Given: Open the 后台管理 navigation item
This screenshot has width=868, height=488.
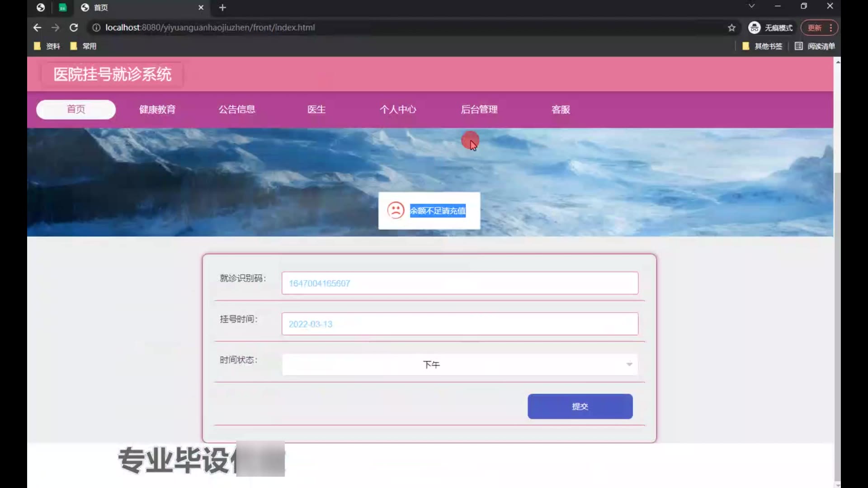Looking at the screenshot, I should [x=479, y=109].
